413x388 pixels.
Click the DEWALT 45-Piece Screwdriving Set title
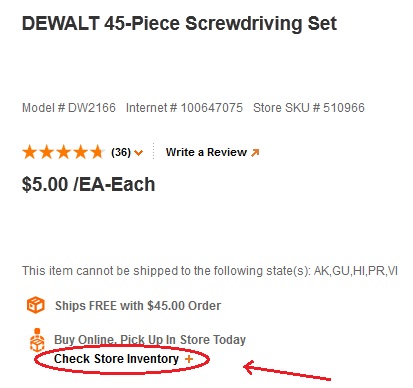pos(179,24)
